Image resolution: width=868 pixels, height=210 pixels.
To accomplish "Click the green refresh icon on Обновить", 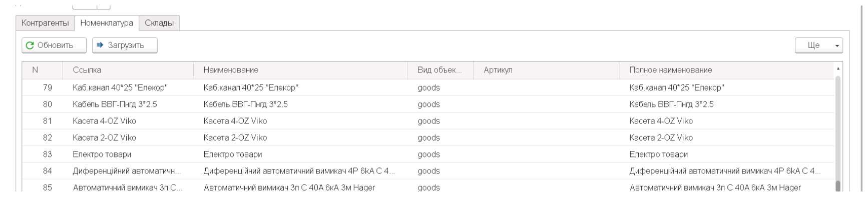I will click(30, 45).
